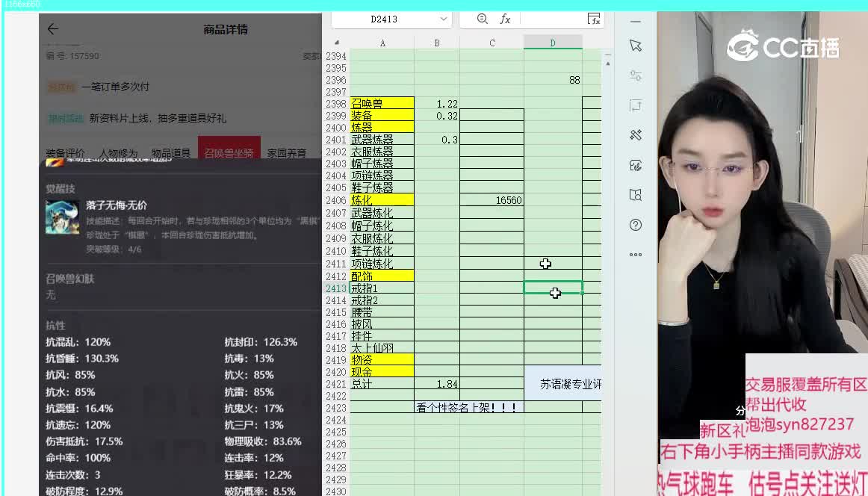This screenshot has width=868, height=496.
Task: Click the back arrow in 商品详情 header
Action: (x=52, y=29)
